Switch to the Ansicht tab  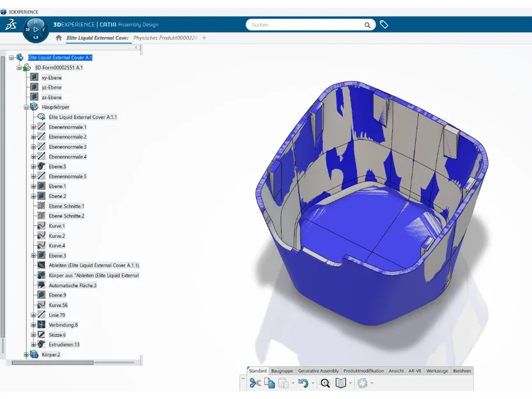pos(396,371)
